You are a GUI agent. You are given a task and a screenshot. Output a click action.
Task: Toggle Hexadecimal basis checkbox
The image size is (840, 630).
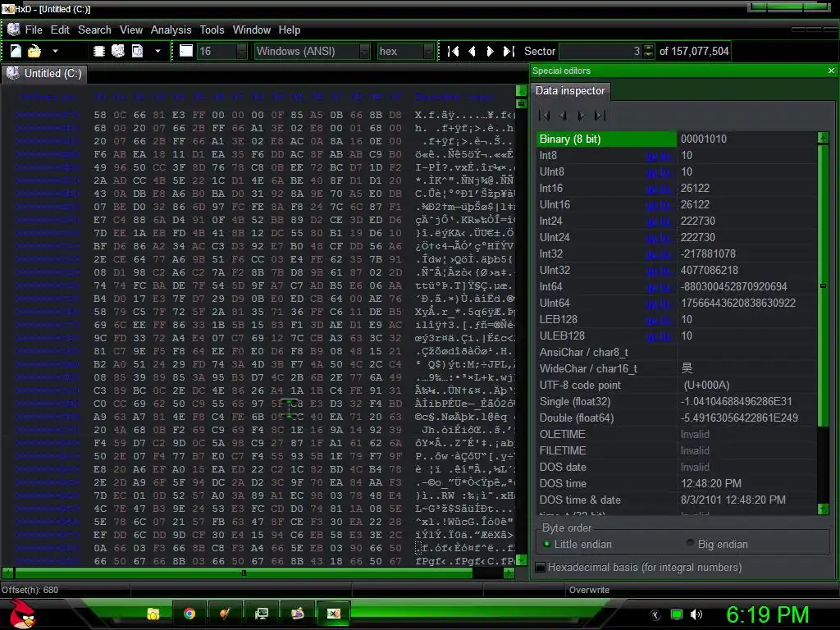coord(541,567)
